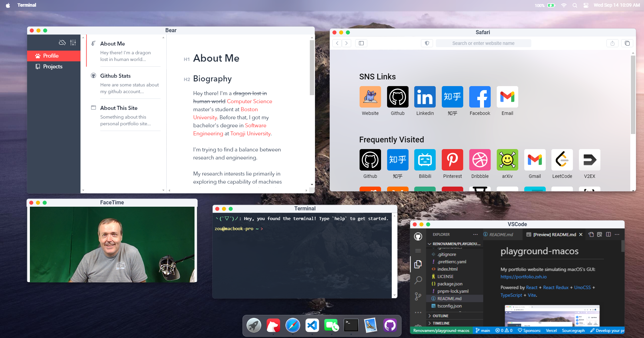Open the Github icon under SNS Links
Screen dimensions: 644x338
tap(397, 97)
